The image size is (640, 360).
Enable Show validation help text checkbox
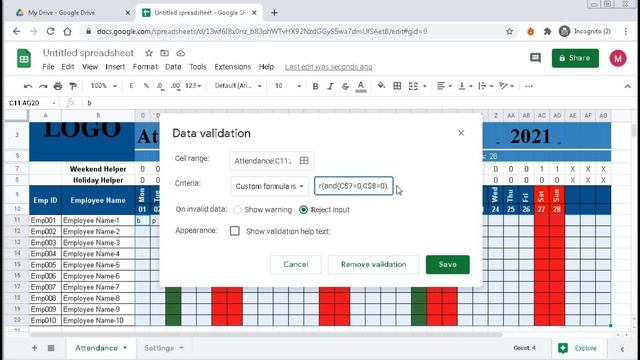[x=235, y=231]
